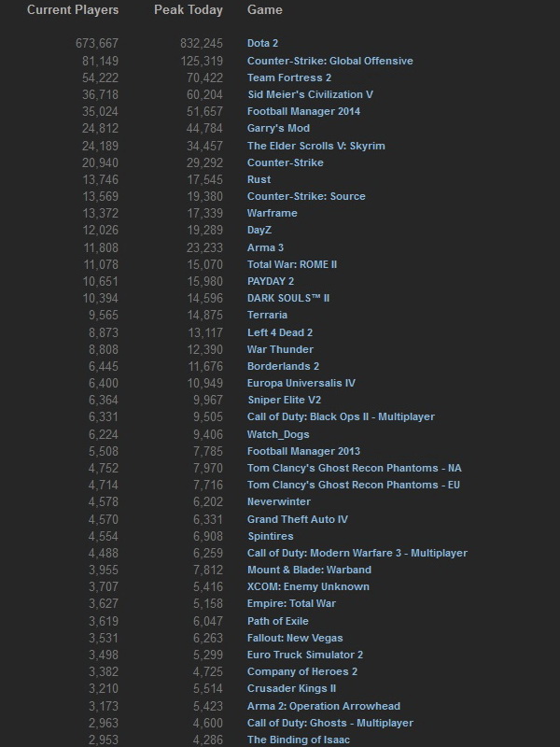Select Company of Heroes 2 link

[x=301, y=671]
